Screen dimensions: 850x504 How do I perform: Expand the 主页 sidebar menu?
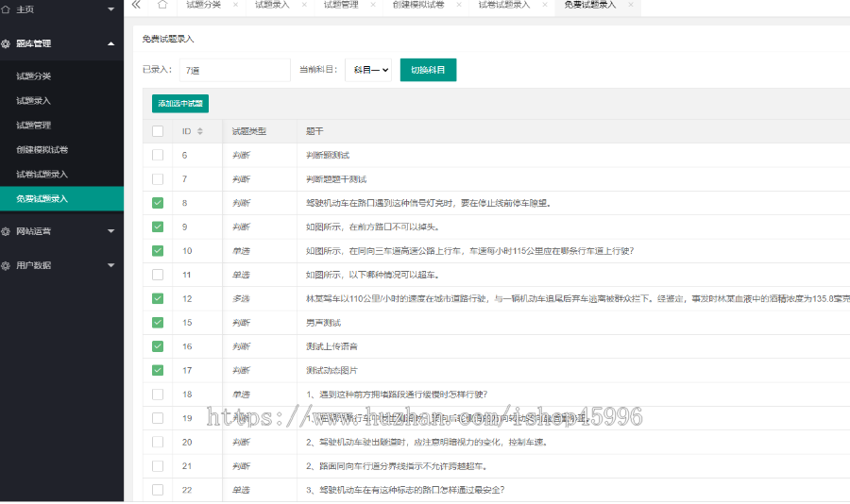pyautogui.click(x=111, y=9)
